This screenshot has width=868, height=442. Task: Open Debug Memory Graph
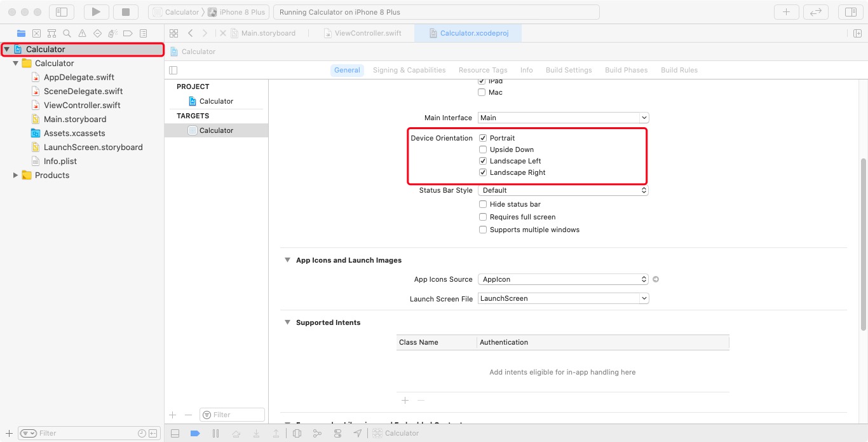point(317,433)
